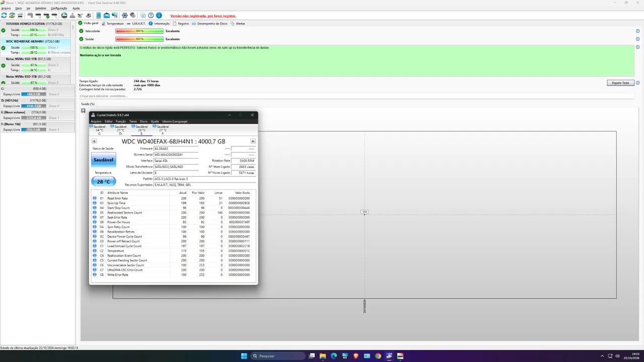Launch Microsoft Edge from the taskbar
The height and width of the screenshot is (362, 644).
tap(334, 356)
